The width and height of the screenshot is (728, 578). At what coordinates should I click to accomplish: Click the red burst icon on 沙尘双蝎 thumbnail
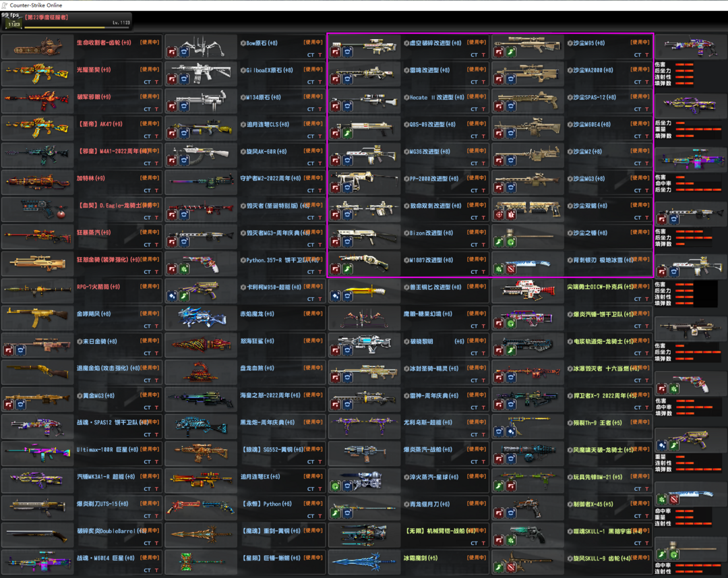pos(511,214)
